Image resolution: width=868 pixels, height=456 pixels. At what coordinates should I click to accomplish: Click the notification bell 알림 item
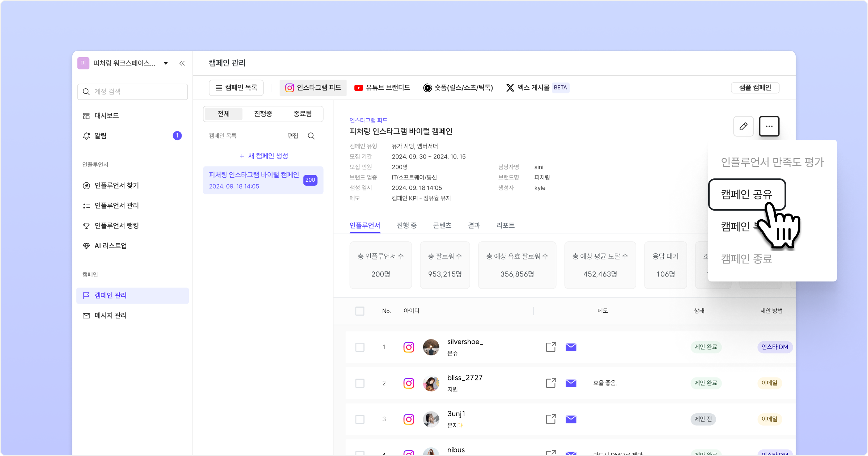101,136
